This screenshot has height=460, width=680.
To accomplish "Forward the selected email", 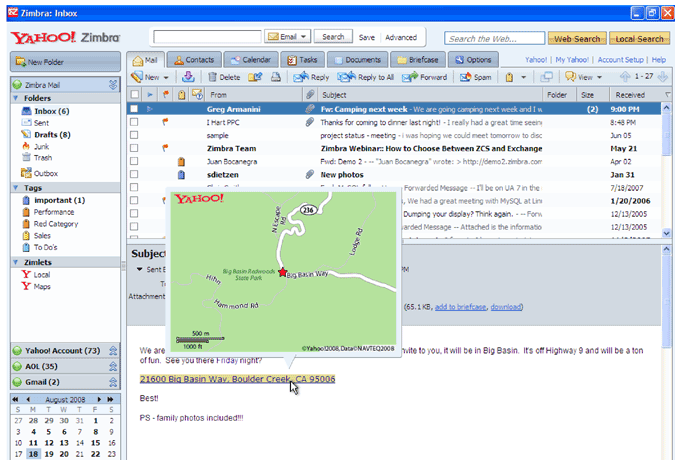I will point(426,77).
